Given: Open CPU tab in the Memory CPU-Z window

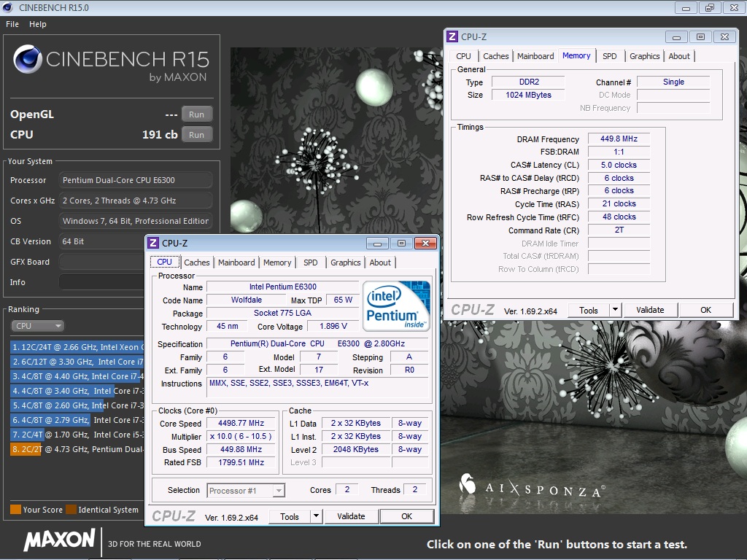Looking at the screenshot, I should click(x=463, y=56).
